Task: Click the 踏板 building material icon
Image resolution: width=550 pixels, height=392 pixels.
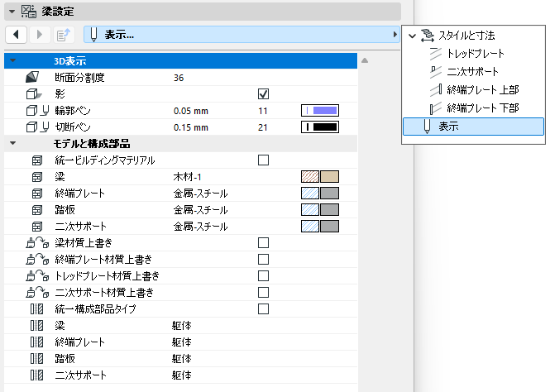Action: pos(37,210)
